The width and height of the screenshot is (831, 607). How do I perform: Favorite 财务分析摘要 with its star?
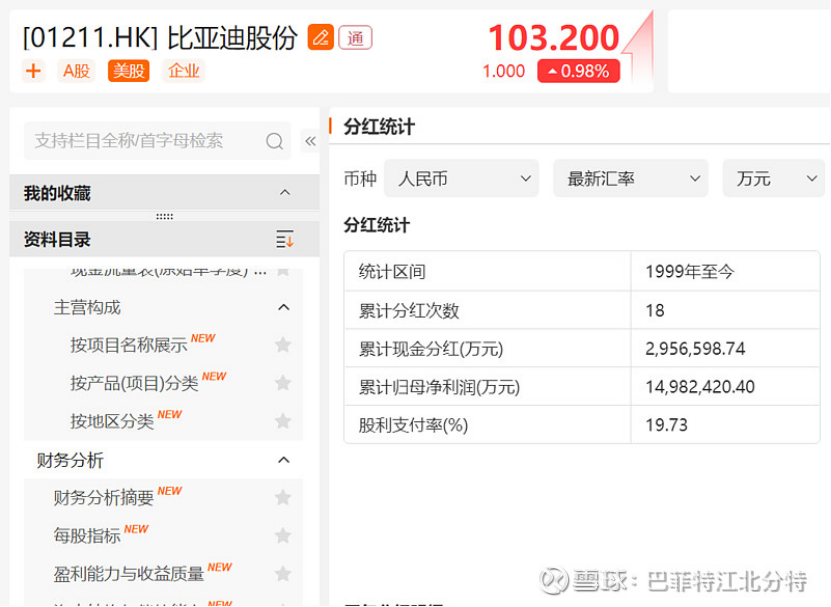coord(283,497)
